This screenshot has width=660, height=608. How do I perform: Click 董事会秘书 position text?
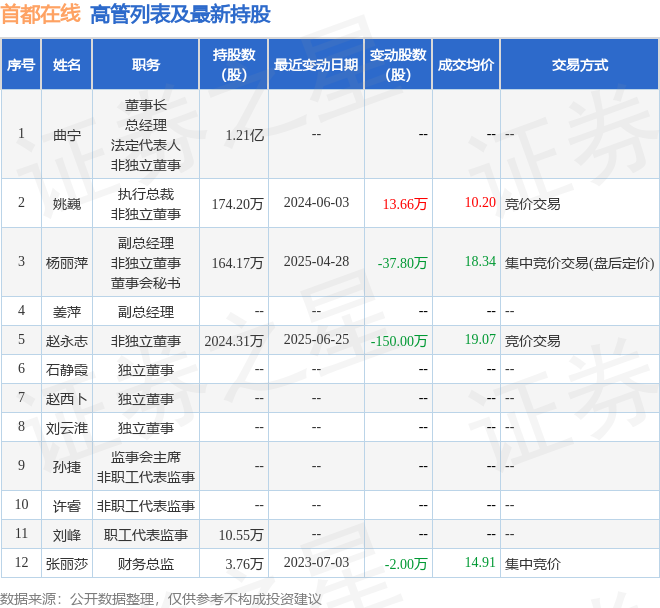tap(146, 283)
